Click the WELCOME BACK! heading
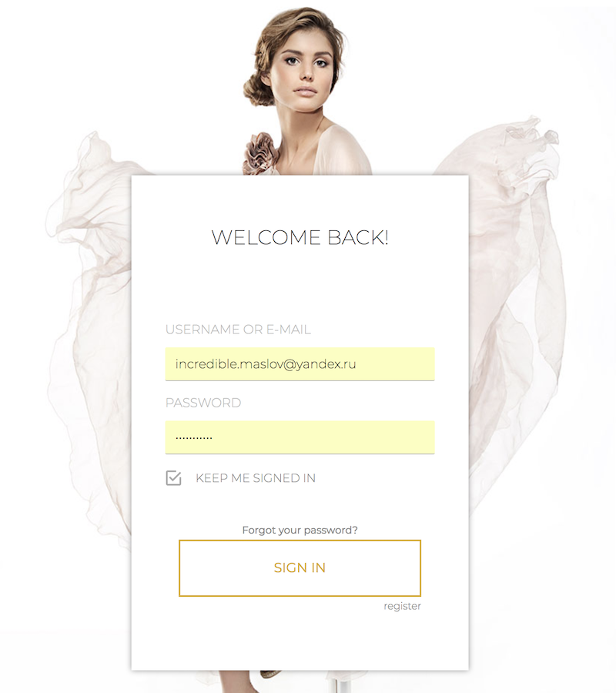The image size is (616, 693). (x=300, y=237)
